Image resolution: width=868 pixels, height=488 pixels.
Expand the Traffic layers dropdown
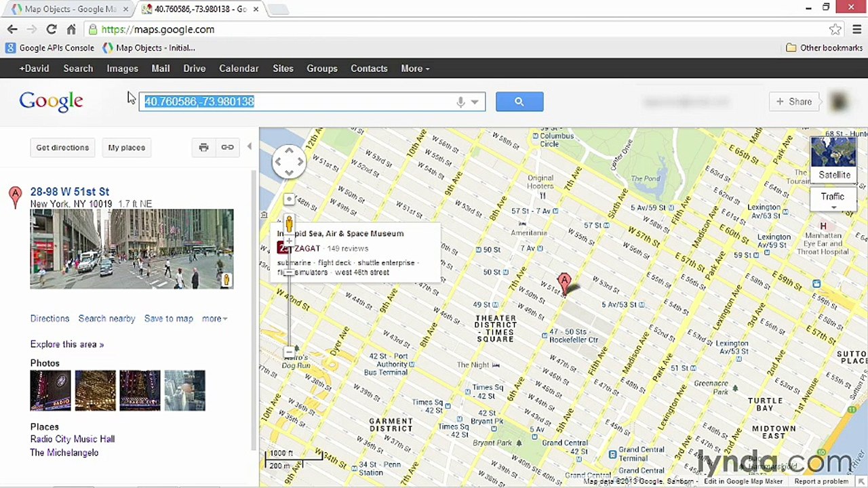click(833, 199)
